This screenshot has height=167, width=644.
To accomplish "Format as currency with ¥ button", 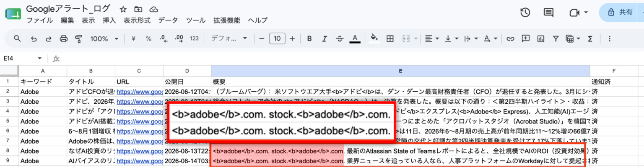I will pos(133,39).
